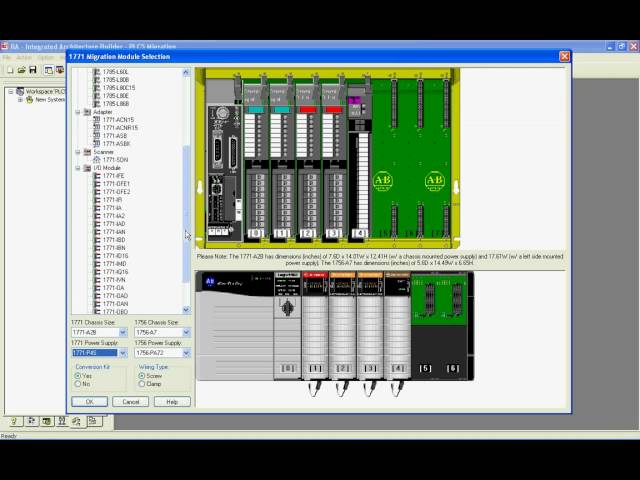The image size is (640, 480).
Task: Collapse the I/O Module tree node
Action: (78, 168)
